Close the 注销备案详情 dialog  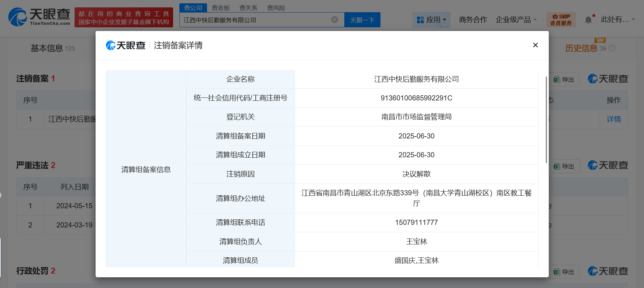coord(535,45)
